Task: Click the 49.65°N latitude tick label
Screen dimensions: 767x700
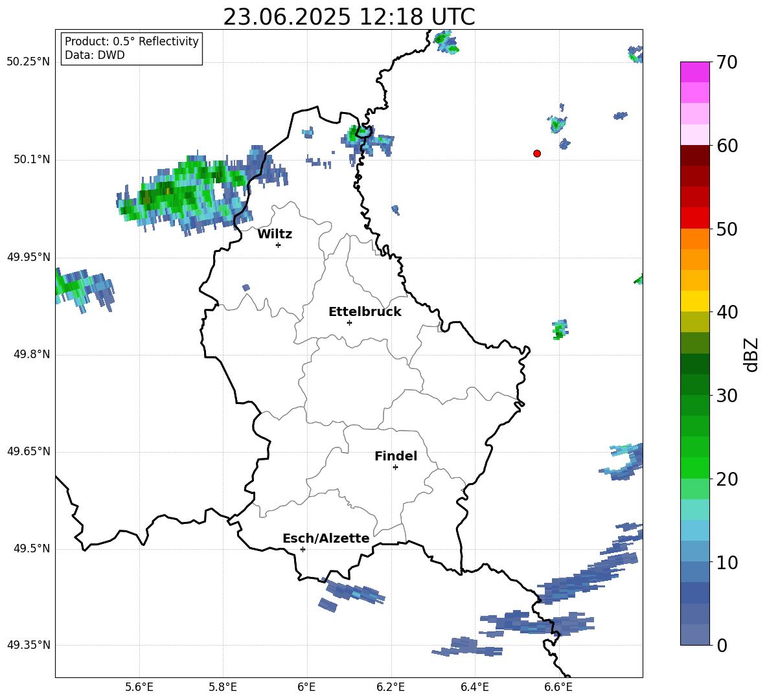Action: (29, 451)
